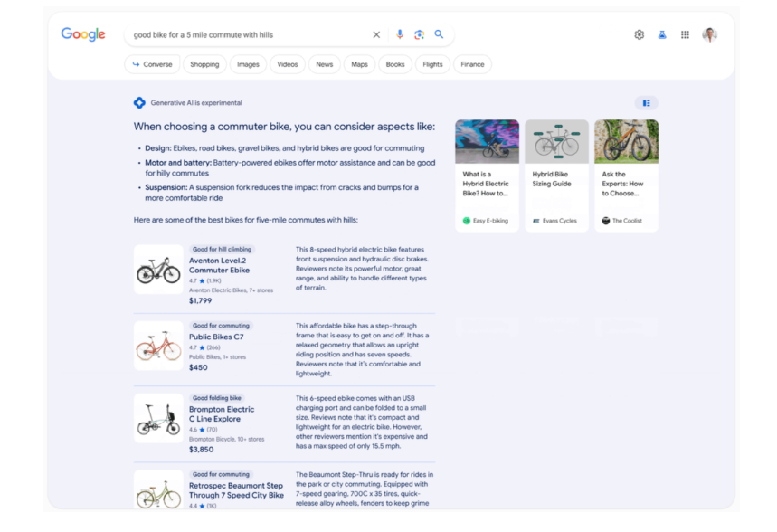Viewport: 777px width, 532px height.
Task: Clear the search query with the X icon
Action: tap(376, 34)
